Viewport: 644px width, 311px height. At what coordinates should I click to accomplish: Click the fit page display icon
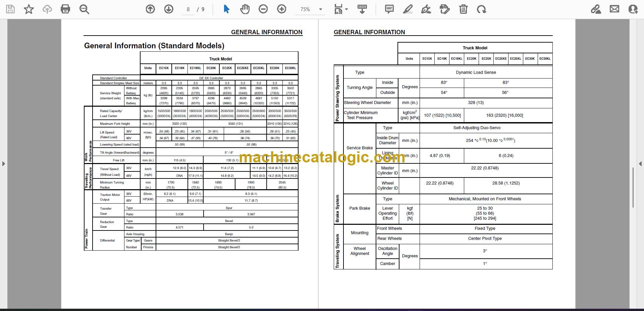click(338, 9)
